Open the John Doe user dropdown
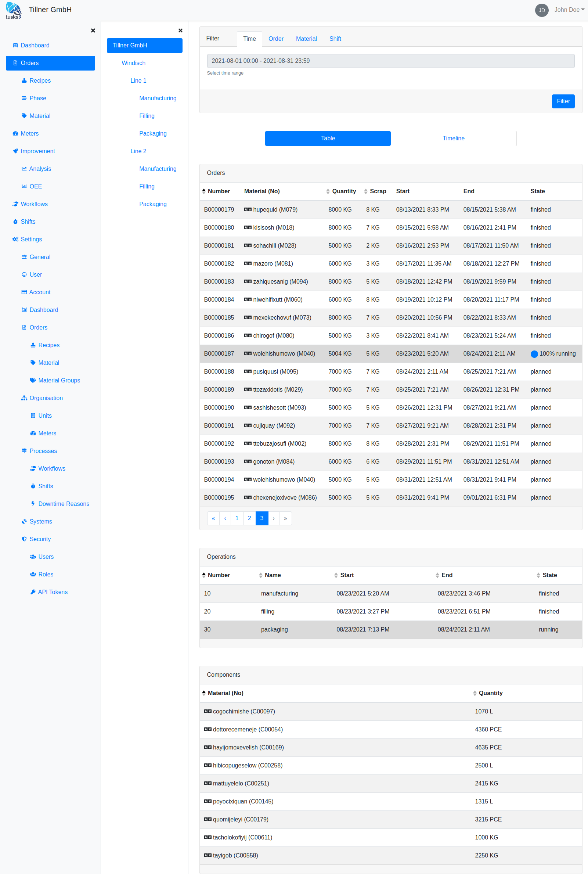This screenshot has width=588, height=874. pos(569,10)
